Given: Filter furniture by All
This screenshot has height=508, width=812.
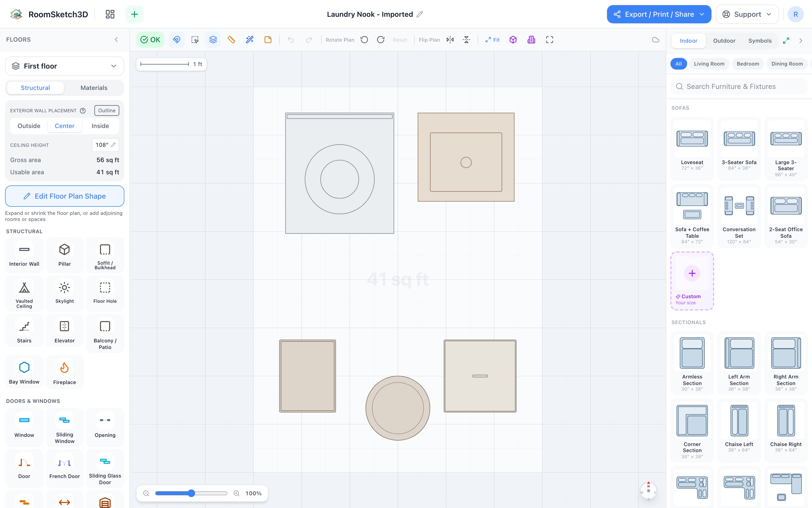Looking at the screenshot, I should click(x=679, y=64).
